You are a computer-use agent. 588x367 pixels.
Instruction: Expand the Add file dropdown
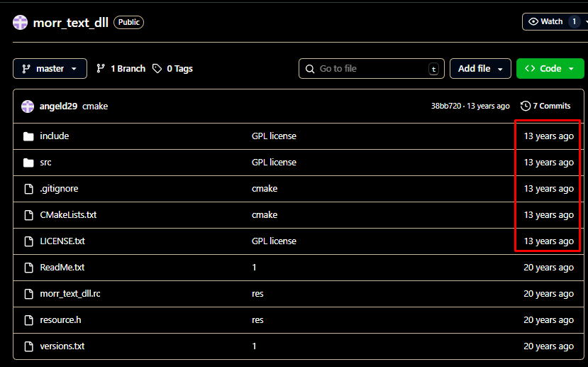480,69
